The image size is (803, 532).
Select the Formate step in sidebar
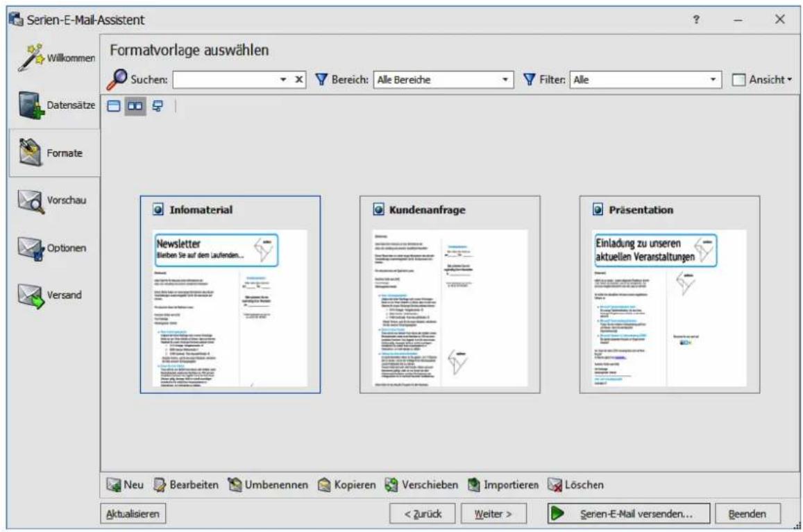click(x=55, y=153)
